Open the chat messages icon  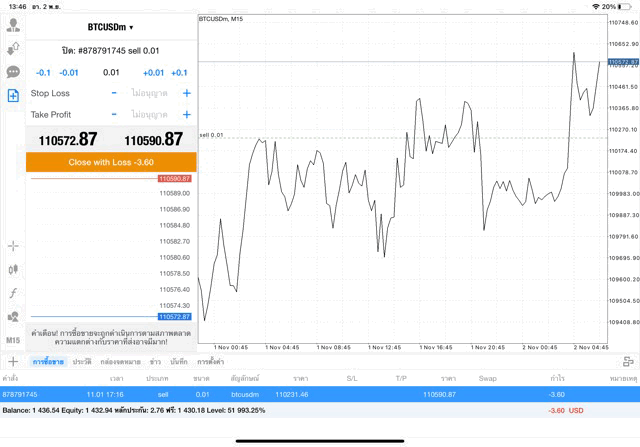(13, 72)
